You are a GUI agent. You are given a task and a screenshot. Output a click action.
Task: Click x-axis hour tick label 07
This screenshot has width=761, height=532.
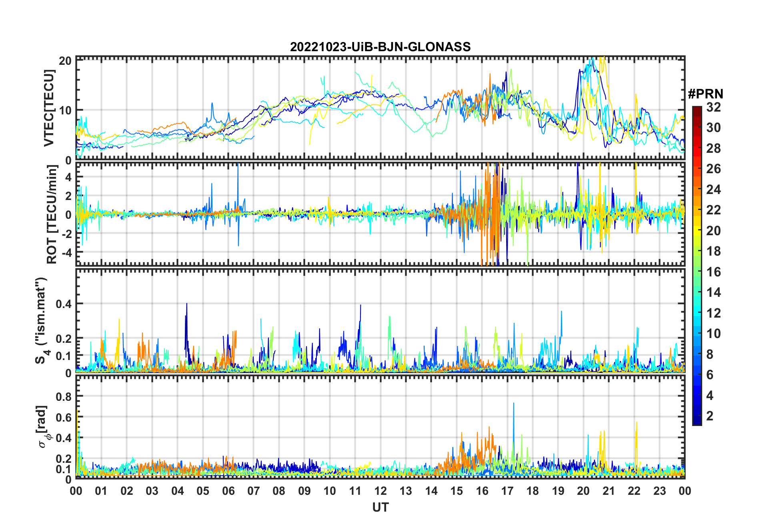pos(254,491)
